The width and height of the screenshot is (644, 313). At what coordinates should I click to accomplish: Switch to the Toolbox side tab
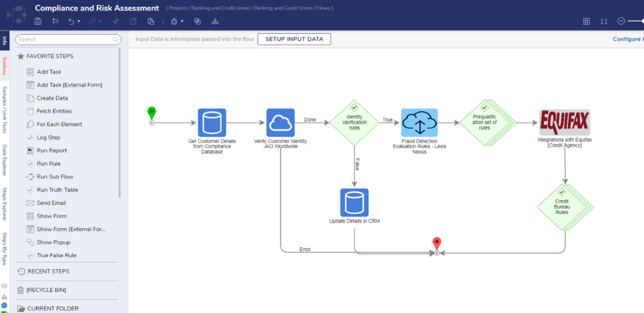click(4, 66)
